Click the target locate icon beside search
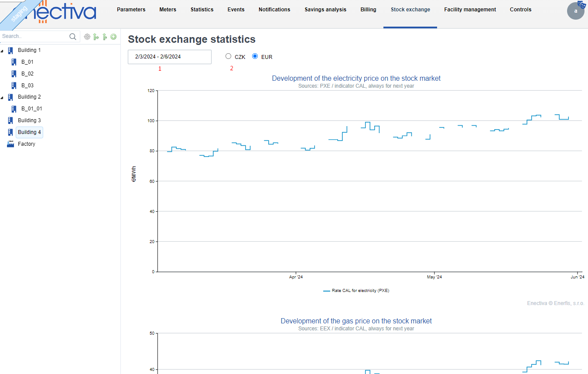Viewport: 588px width, 374px height. [x=87, y=37]
